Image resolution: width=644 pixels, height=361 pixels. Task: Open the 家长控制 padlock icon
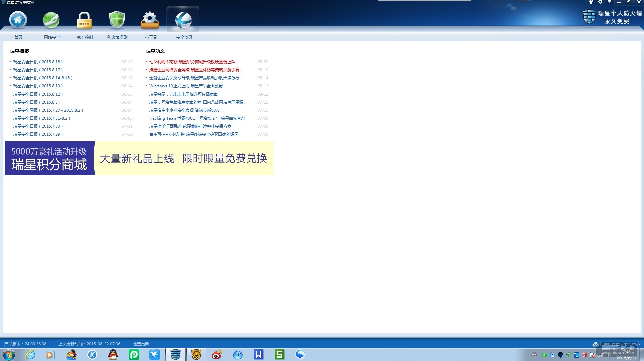84,20
